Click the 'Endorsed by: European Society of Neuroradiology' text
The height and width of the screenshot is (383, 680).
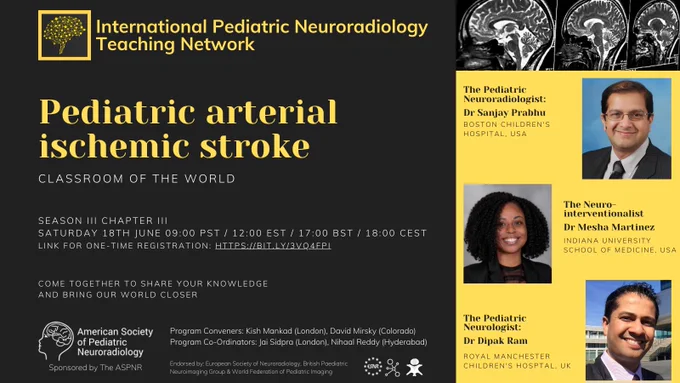tap(259, 367)
